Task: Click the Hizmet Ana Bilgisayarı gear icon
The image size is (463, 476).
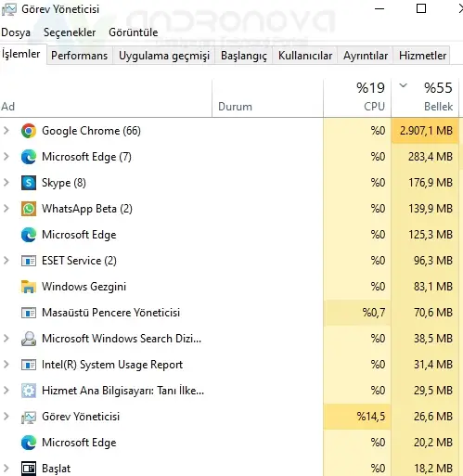Action: 29,391
